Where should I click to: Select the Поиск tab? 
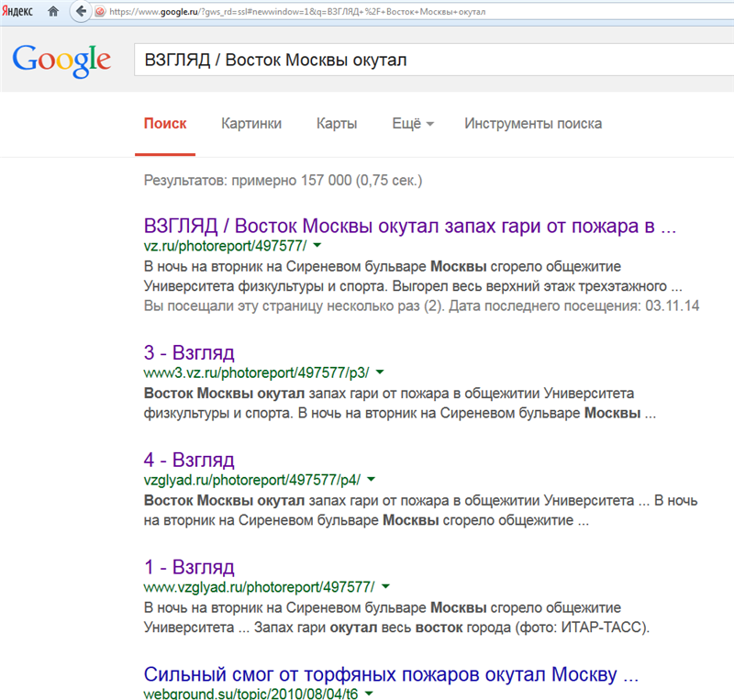(x=165, y=124)
